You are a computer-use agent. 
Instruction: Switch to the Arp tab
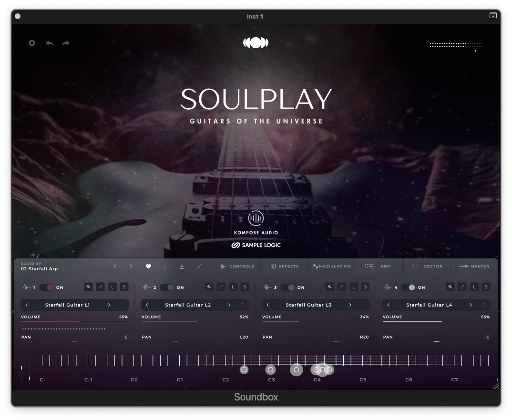tap(379, 266)
